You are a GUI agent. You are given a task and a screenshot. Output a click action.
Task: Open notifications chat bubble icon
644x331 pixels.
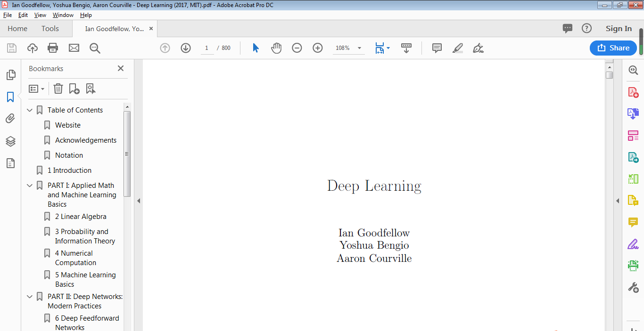click(x=568, y=29)
